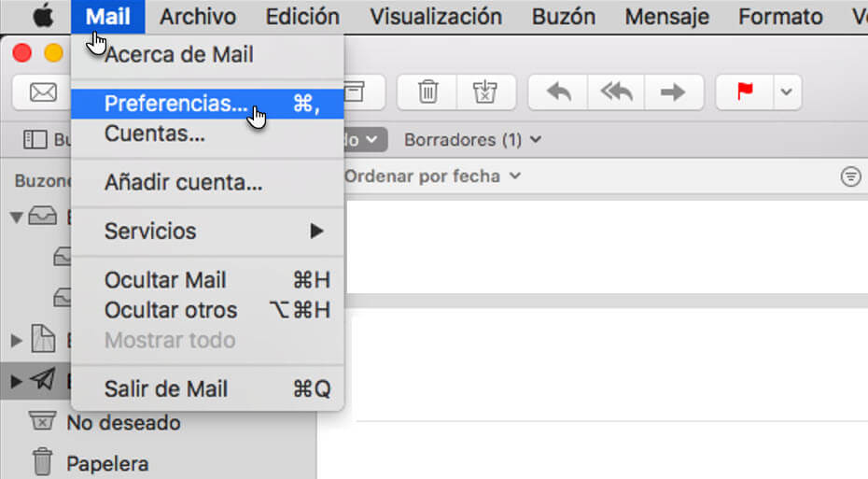Click the reply-all double arrow button
The height and width of the screenshot is (479, 868).
point(616,92)
